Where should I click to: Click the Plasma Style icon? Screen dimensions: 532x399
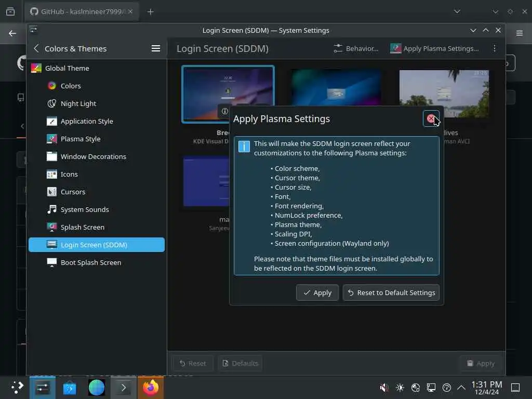(x=51, y=139)
